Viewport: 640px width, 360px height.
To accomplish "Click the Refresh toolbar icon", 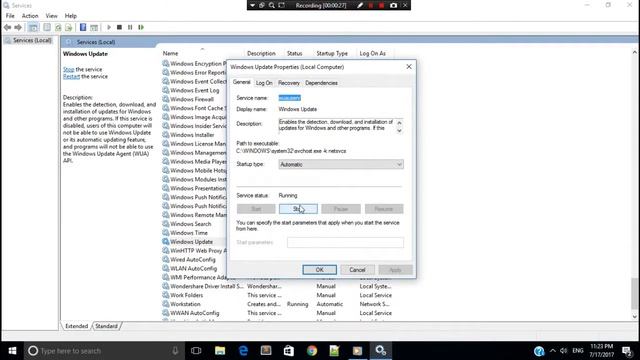I will point(58,27).
